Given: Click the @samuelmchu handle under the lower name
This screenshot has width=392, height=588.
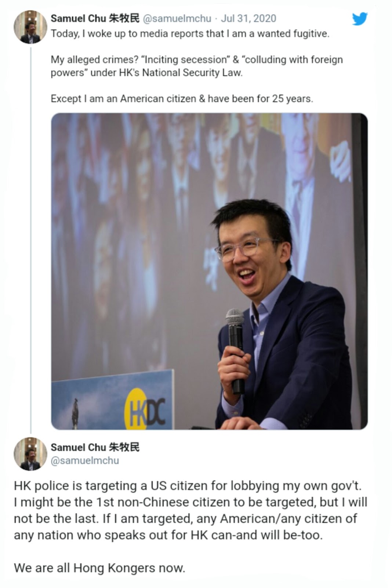Looking at the screenshot, I should (85, 460).
